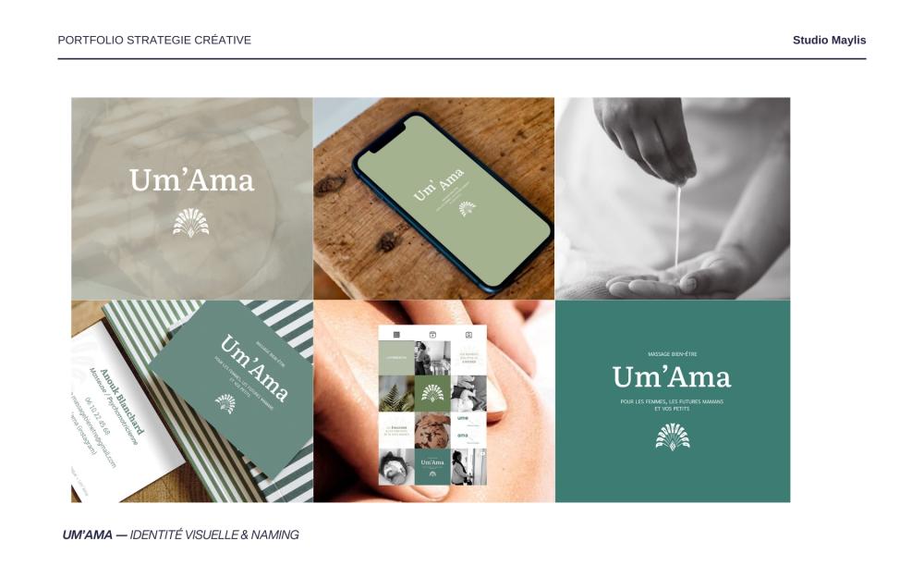Open the fern photo tile in the Instagram grid
This screenshot has height=578, width=924.
click(x=396, y=393)
